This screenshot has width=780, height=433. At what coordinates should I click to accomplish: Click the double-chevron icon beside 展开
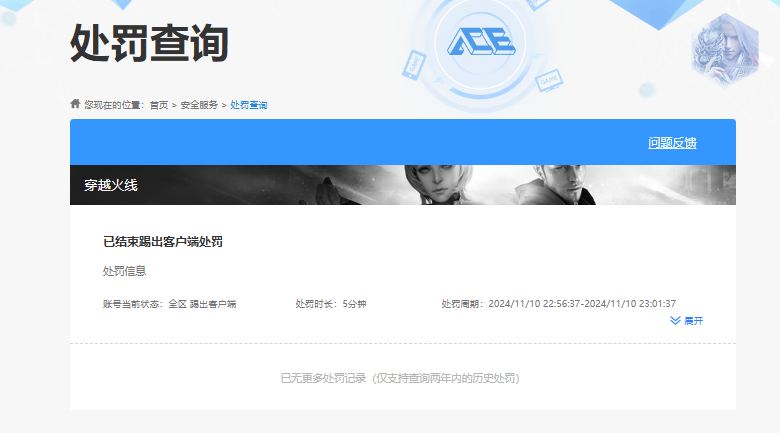pyautogui.click(x=675, y=321)
